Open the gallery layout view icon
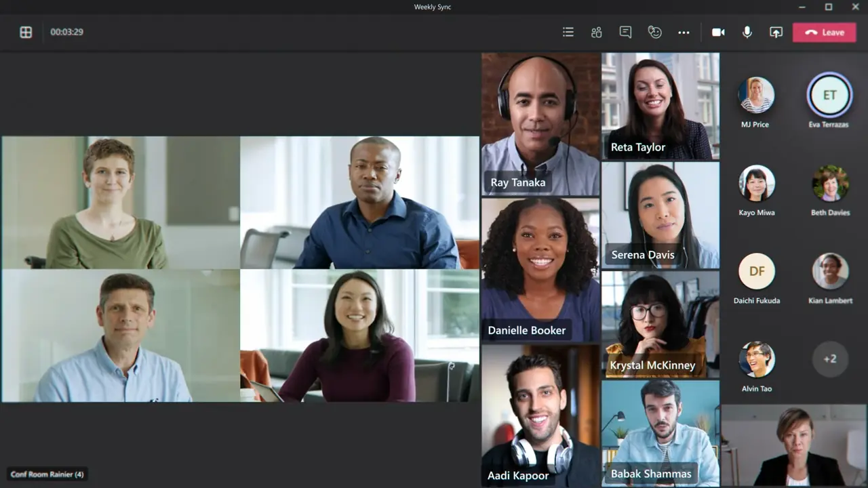 [26, 33]
